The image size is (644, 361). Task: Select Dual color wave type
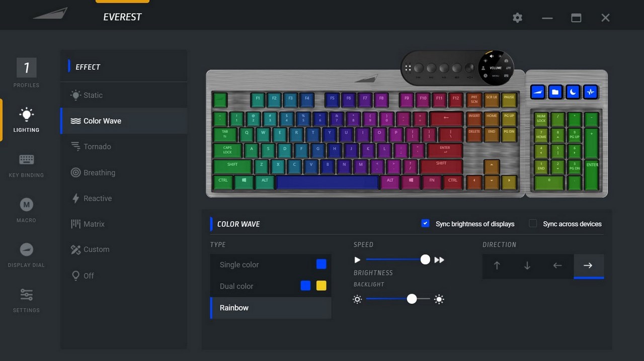[x=271, y=286]
